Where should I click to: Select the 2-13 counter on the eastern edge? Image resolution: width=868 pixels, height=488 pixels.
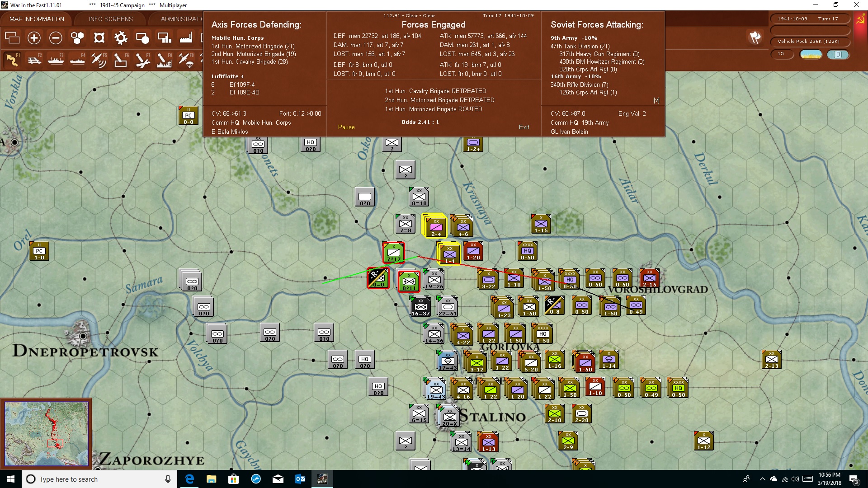tap(771, 360)
